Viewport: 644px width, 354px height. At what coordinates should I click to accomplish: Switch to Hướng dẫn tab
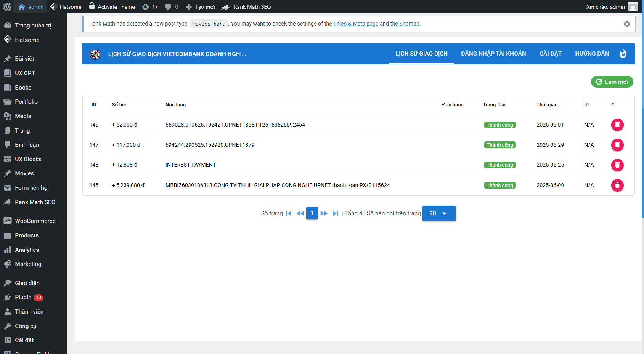click(592, 54)
